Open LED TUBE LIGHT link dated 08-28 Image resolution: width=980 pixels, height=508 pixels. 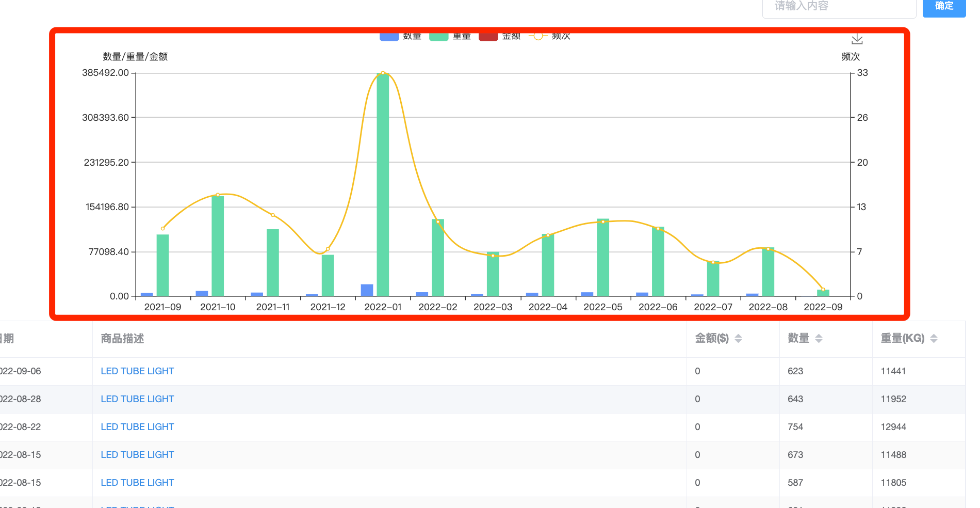[x=137, y=399]
